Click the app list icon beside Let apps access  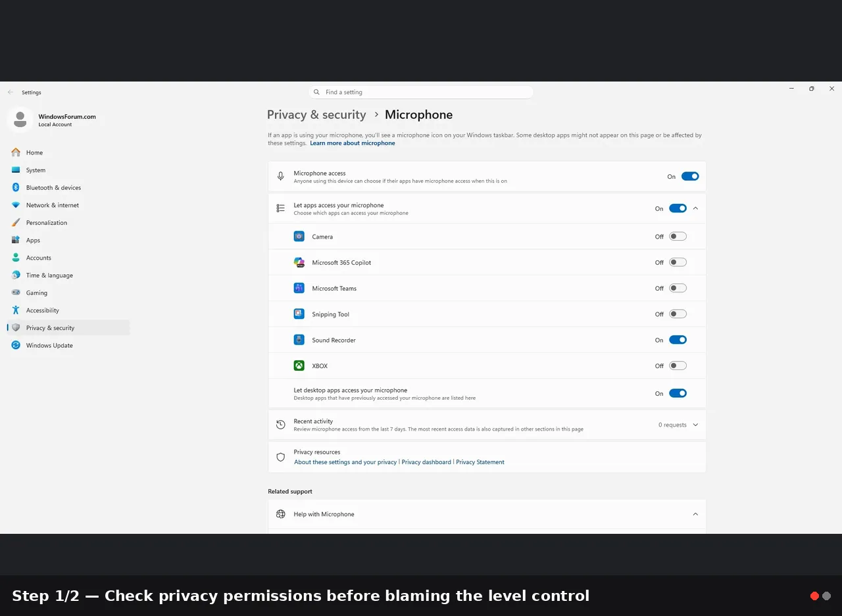281,208
